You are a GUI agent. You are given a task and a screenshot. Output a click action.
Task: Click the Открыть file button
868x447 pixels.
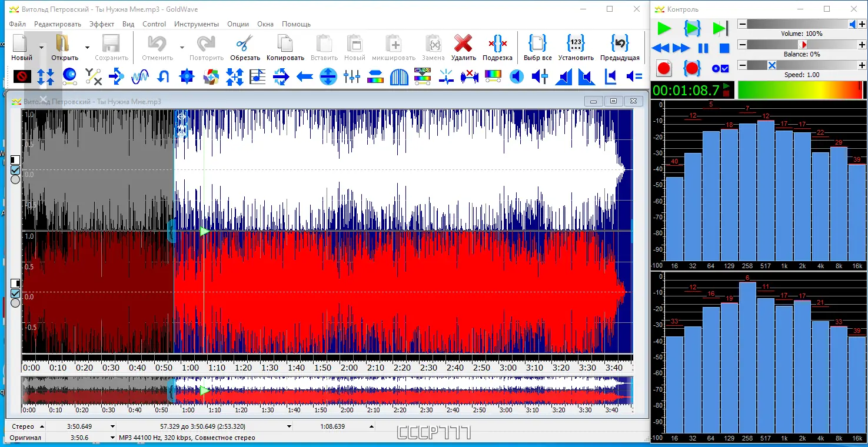65,48
